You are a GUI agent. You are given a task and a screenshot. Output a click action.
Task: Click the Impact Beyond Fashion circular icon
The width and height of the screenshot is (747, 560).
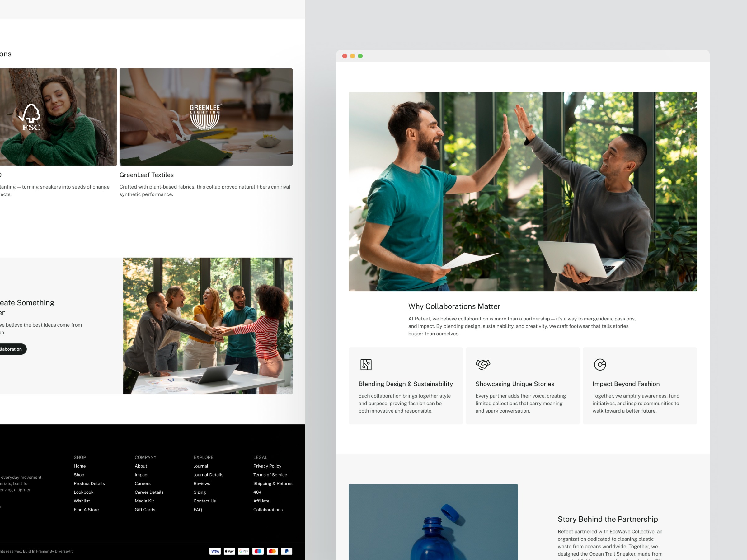(x=600, y=365)
